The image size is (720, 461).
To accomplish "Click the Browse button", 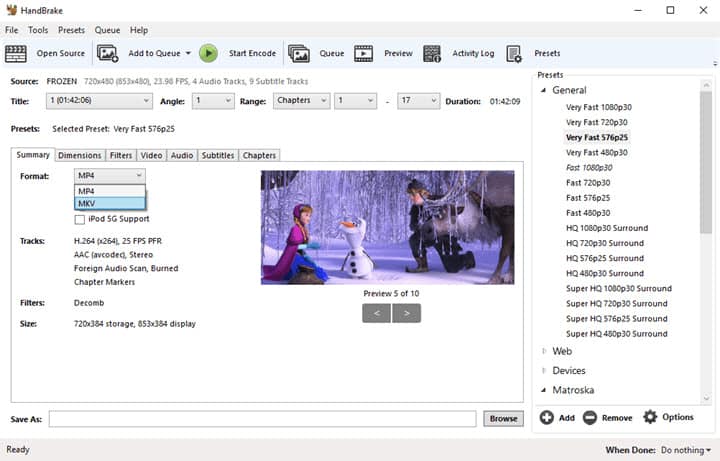I will [503, 419].
